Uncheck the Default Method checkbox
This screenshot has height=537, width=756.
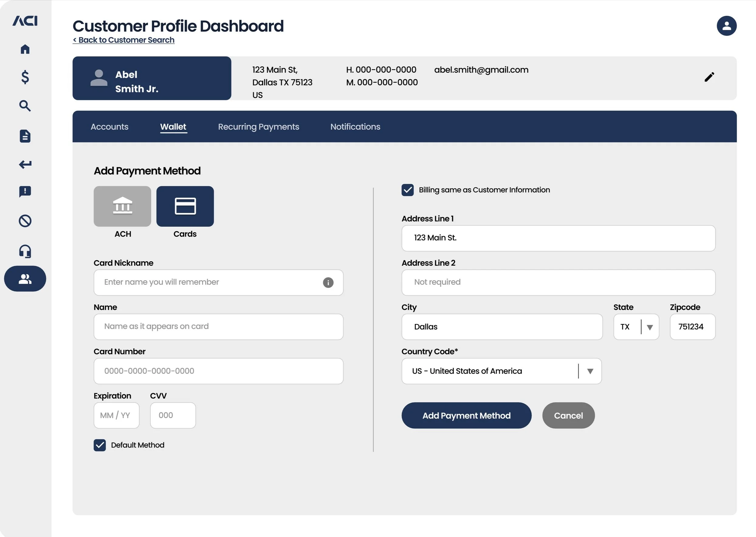(99, 445)
